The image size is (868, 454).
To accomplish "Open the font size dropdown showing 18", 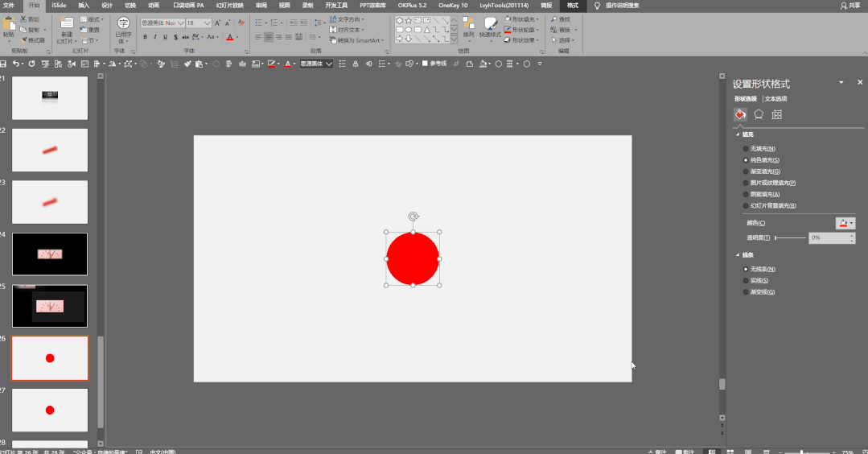I will (x=206, y=23).
